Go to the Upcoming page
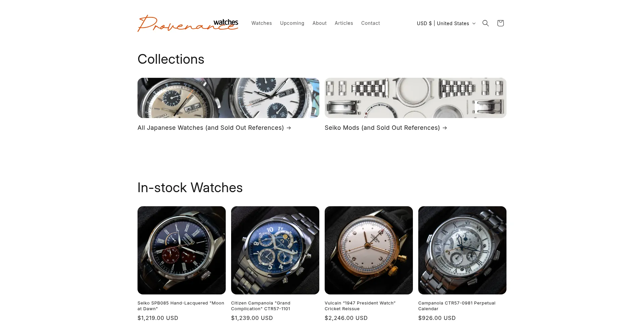Screen dimensions: 644x333 pos(292,23)
